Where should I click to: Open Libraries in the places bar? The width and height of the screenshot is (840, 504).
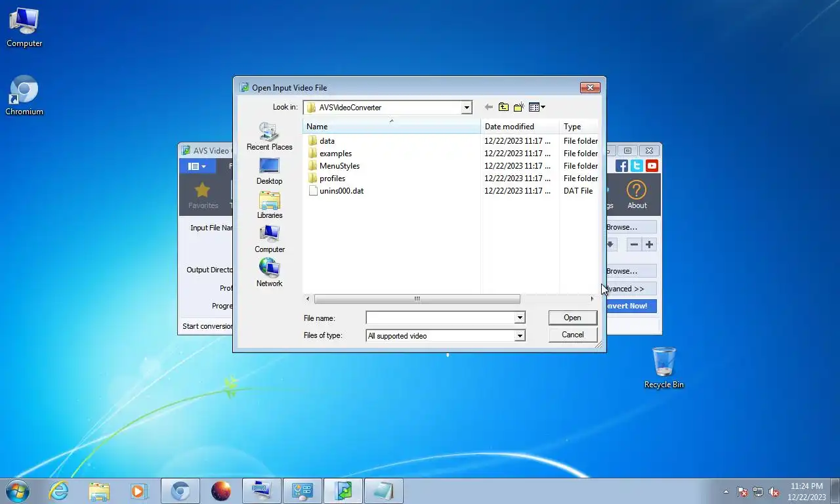click(x=270, y=205)
